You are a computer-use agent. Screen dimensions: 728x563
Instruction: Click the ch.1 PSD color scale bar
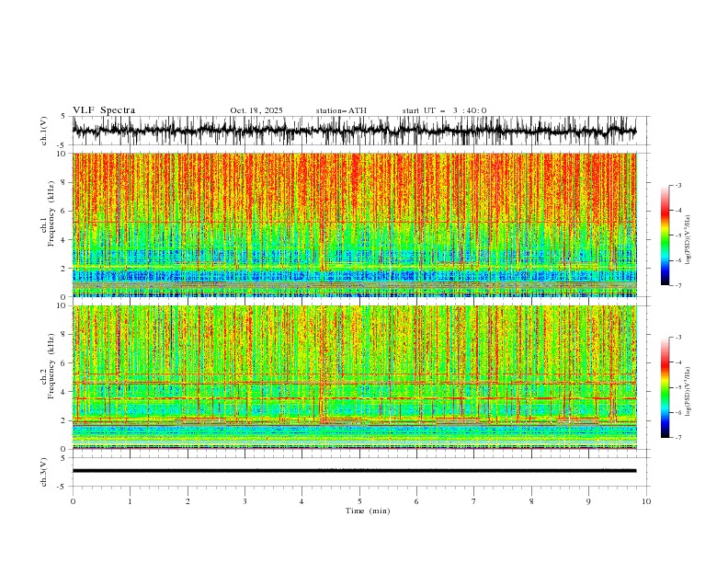point(665,236)
